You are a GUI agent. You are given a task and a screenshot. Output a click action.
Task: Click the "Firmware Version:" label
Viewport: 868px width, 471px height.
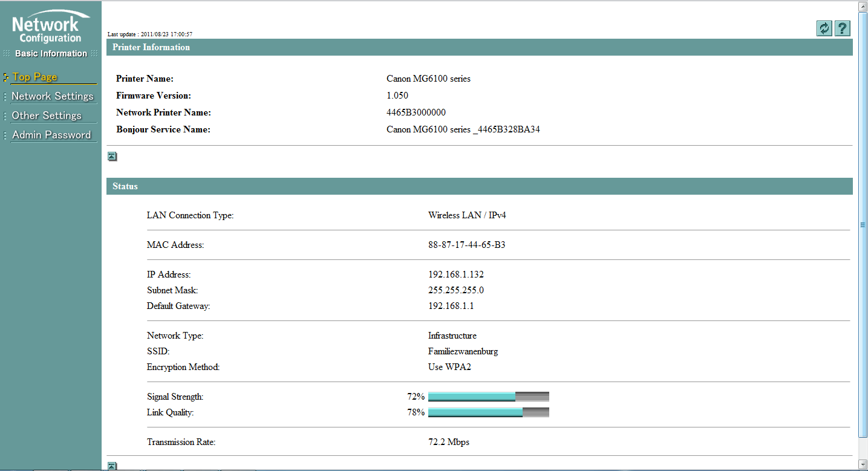pyautogui.click(x=154, y=96)
